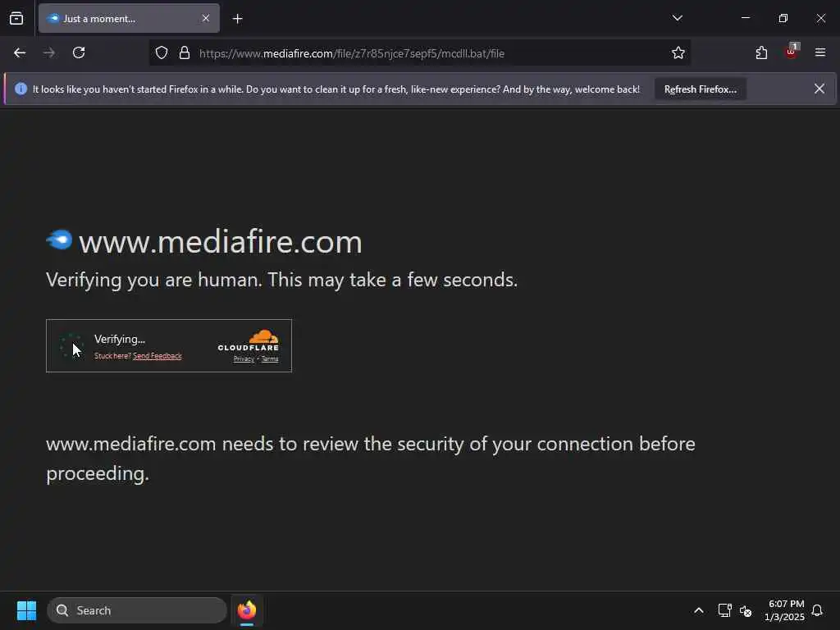Click the Refresh Firefox... button
The height and width of the screenshot is (630, 840).
701,89
